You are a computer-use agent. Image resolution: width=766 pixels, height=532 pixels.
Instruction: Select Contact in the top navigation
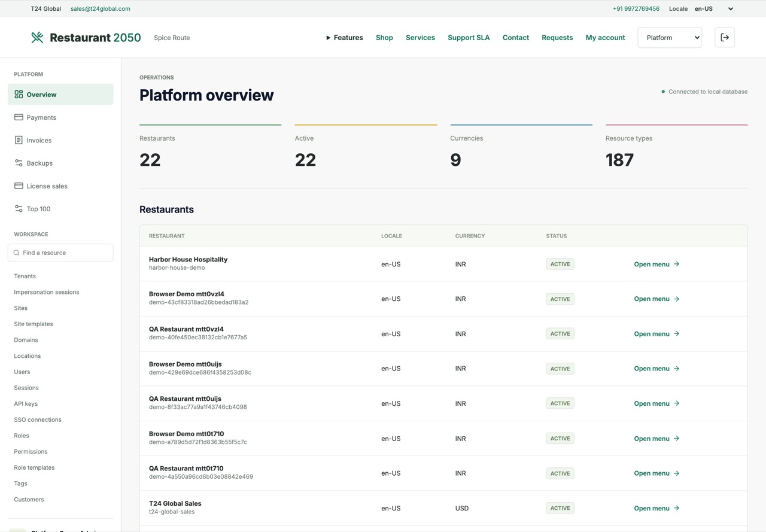pos(516,38)
